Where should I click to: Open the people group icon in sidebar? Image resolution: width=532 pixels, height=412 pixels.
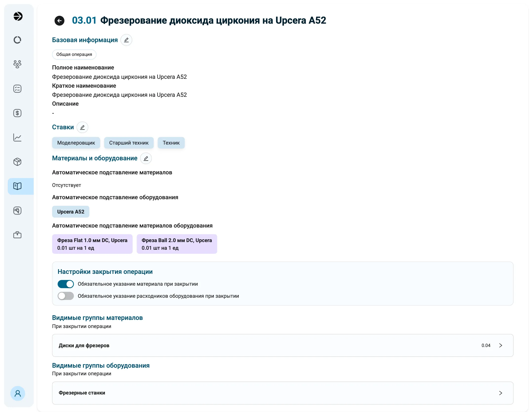click(x=17, y=64)
